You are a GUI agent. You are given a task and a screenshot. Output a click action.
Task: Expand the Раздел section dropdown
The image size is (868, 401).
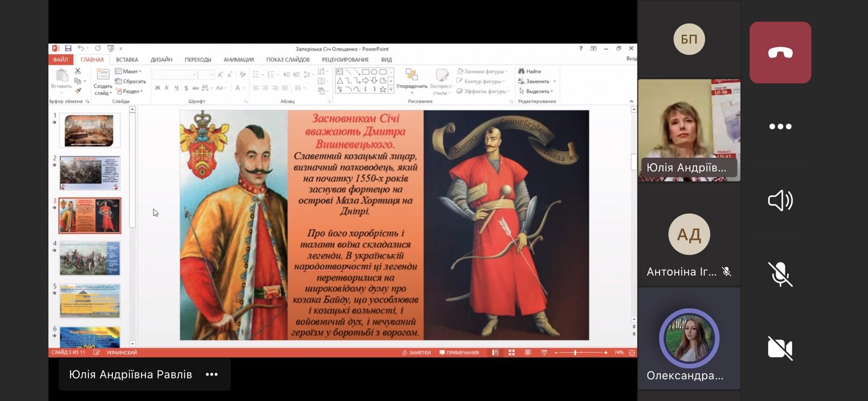point(130,92)
